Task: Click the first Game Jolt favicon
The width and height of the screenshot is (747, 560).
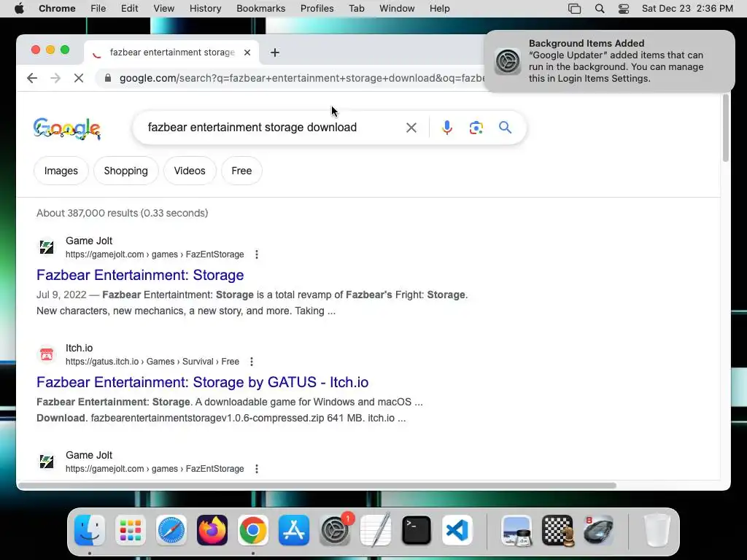Action: pyautogui.click(x=47, y=247)
